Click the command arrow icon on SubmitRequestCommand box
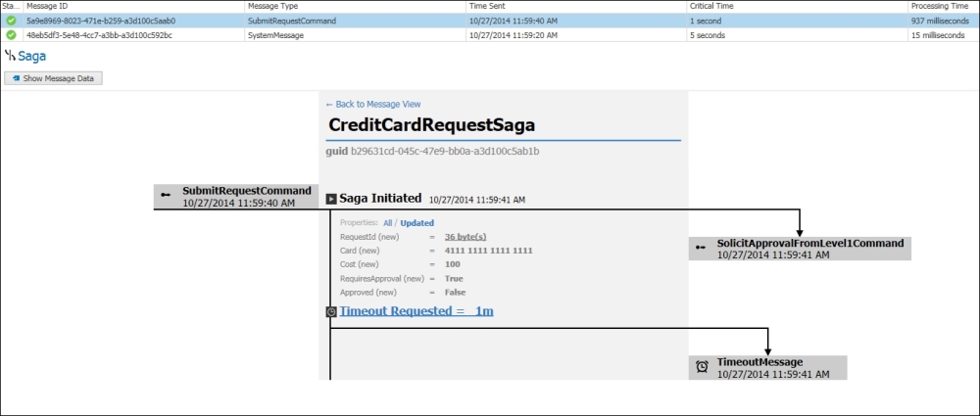 pyautogui.click(x=166, y=196)
